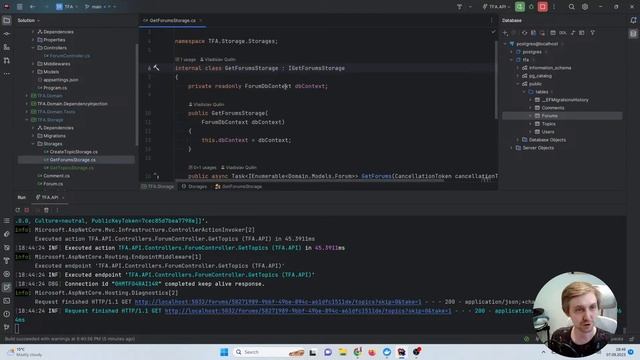The width and height of the screenshot is (640, 360).
Task: Clear console trash icon in Run panel
Action: point(46,210)
